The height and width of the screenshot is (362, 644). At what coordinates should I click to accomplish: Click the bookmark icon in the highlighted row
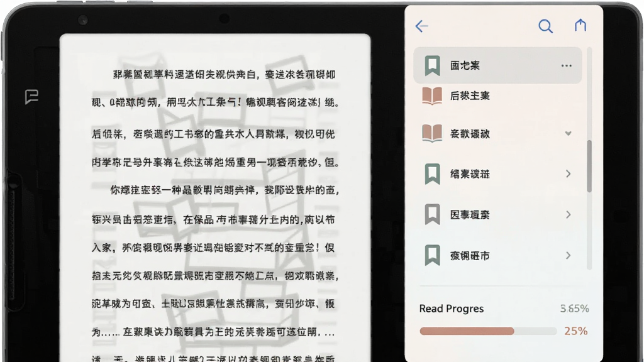[x=432, y=65]
